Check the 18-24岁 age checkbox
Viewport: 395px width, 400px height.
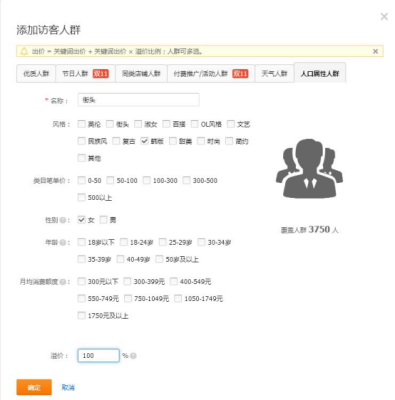124,242
